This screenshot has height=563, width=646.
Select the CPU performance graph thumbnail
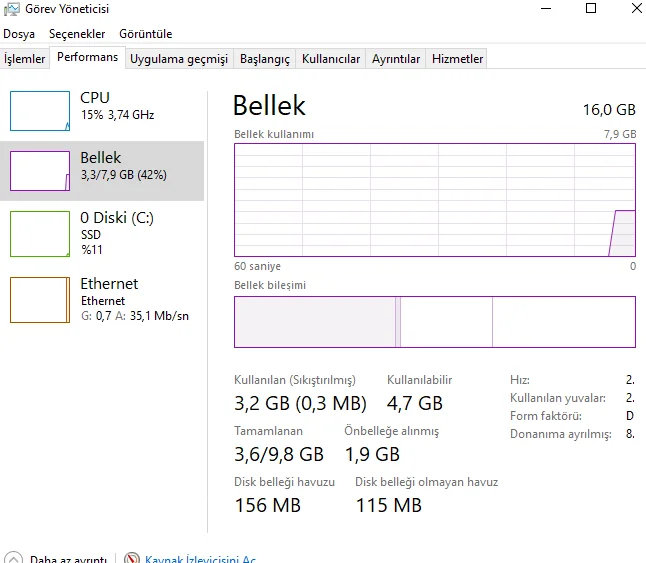[x=40, y=111]
